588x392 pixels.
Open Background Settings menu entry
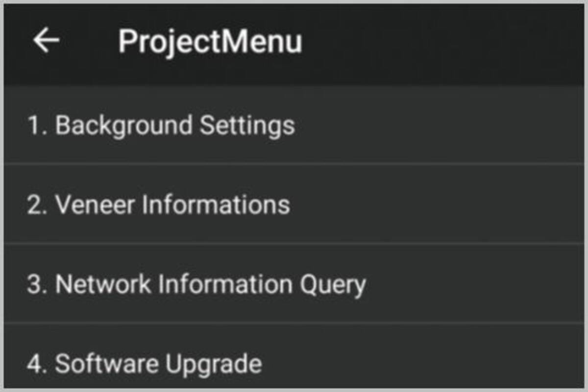click(294, 125)
